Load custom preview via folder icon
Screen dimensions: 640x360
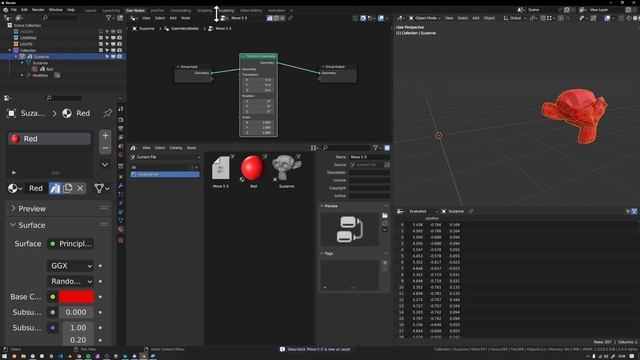[x=385, y=216]
